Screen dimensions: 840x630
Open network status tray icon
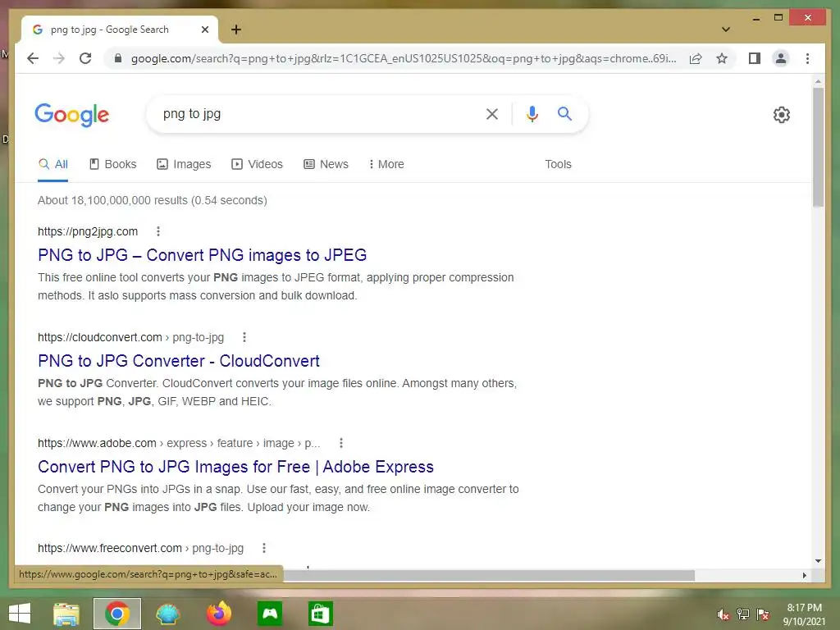point(742,614)
